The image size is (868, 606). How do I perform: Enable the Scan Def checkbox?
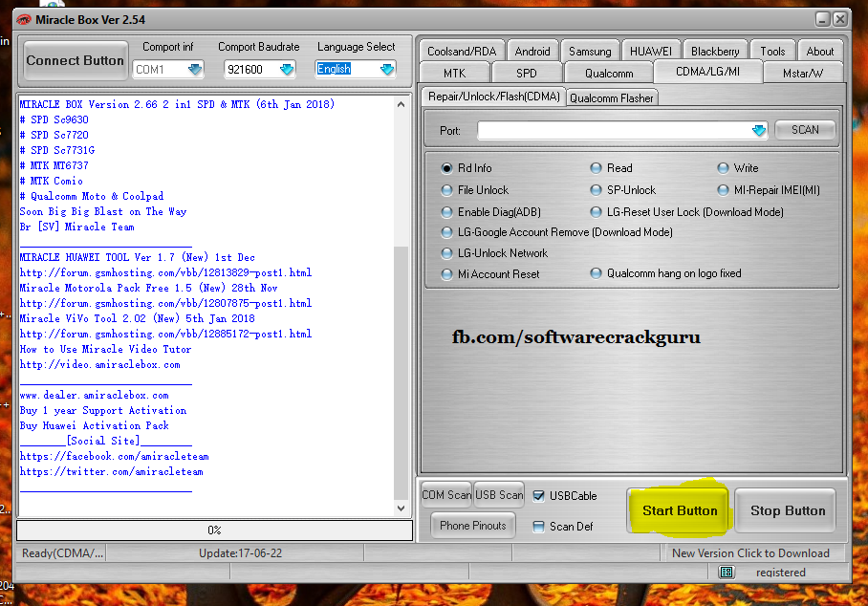point(538,527)
